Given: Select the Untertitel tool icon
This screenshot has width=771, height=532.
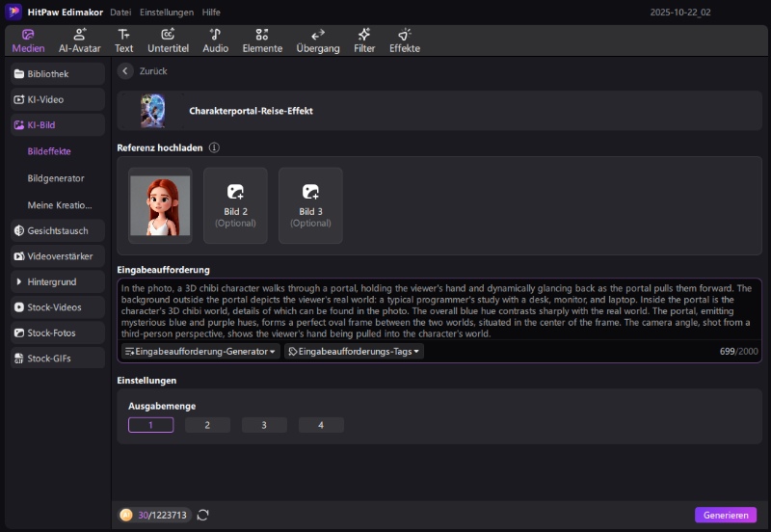Looking at the screenshot, I should click(x=168, y=40).
